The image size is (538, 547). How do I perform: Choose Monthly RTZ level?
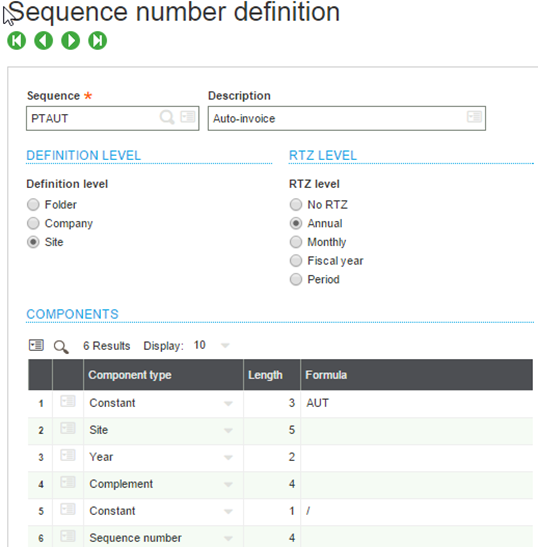[x=296, y=242]
